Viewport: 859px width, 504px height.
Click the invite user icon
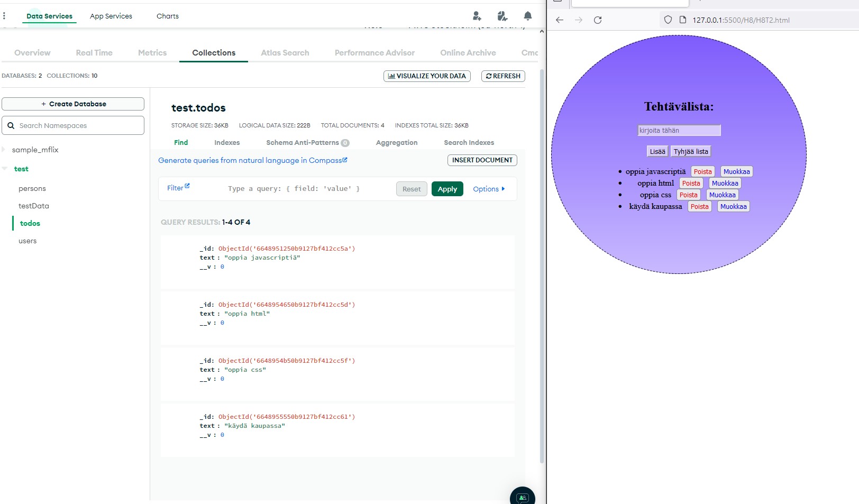pyautogui.click(x=477, y=16)
